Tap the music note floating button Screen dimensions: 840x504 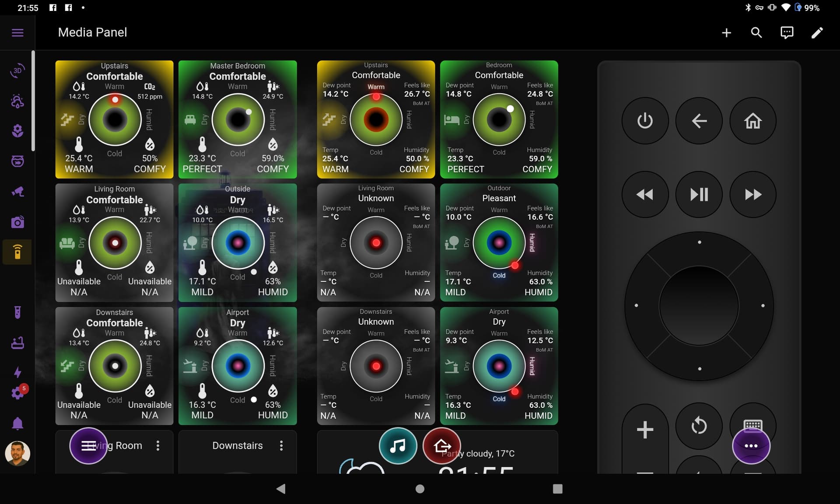click(x=398, y=446)
